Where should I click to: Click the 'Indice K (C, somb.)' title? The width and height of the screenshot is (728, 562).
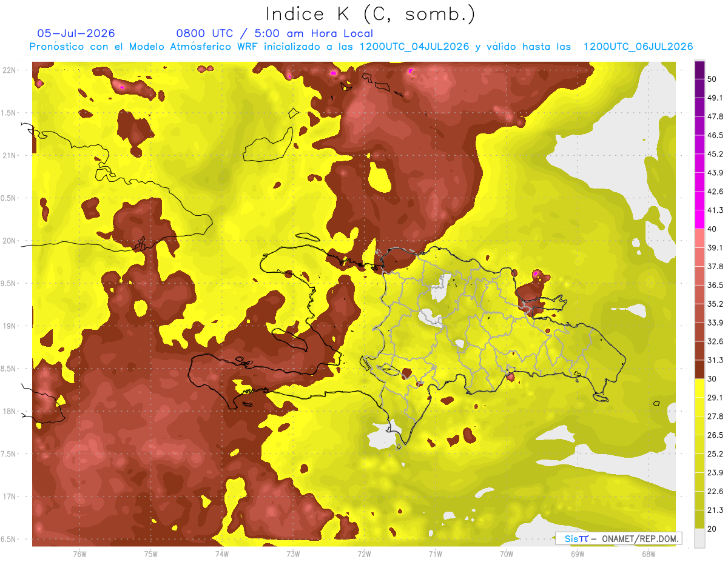coord(370,14)
